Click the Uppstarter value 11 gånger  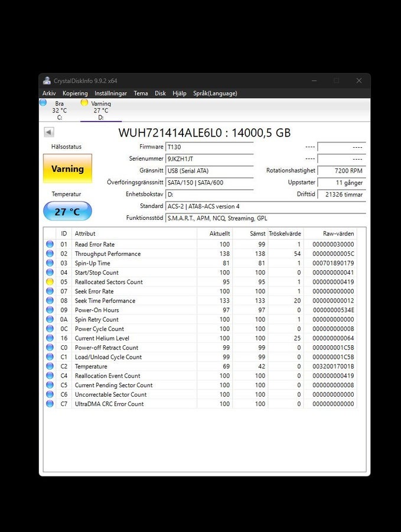342,183
